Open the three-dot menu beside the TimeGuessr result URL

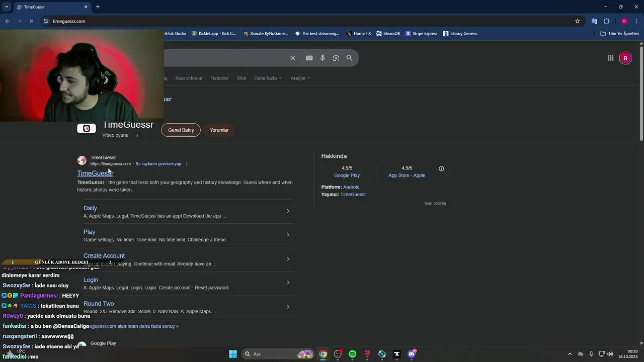coord(187,164)
